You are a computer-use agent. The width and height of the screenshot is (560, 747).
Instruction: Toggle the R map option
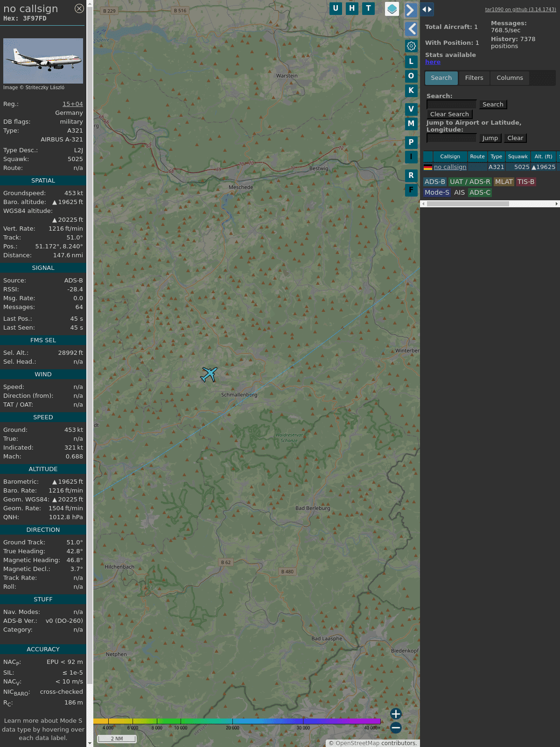pos(411,175)
